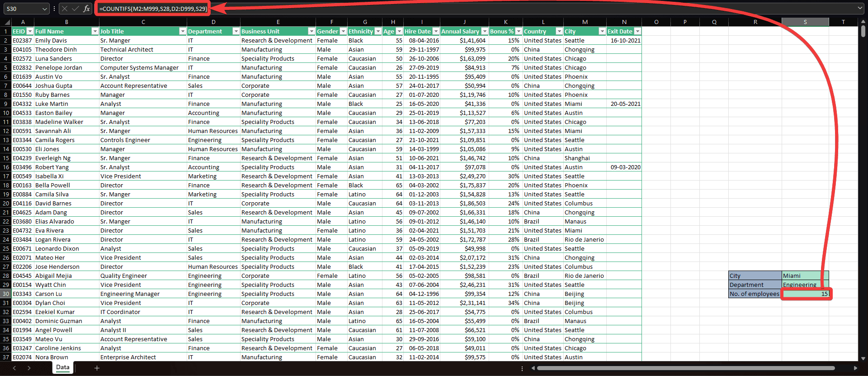868x376 pixels.
Task: Select row 30 header
Action: coord(6,294)
